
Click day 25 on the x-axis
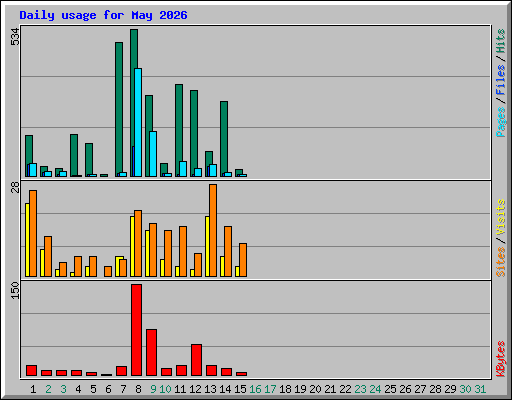pyautogui.click(x=390, y=389)
